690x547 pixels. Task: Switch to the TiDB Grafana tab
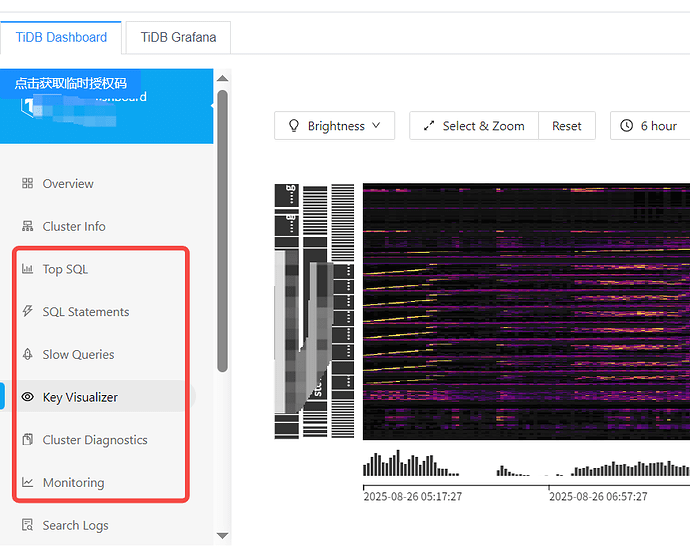(177, 38)
